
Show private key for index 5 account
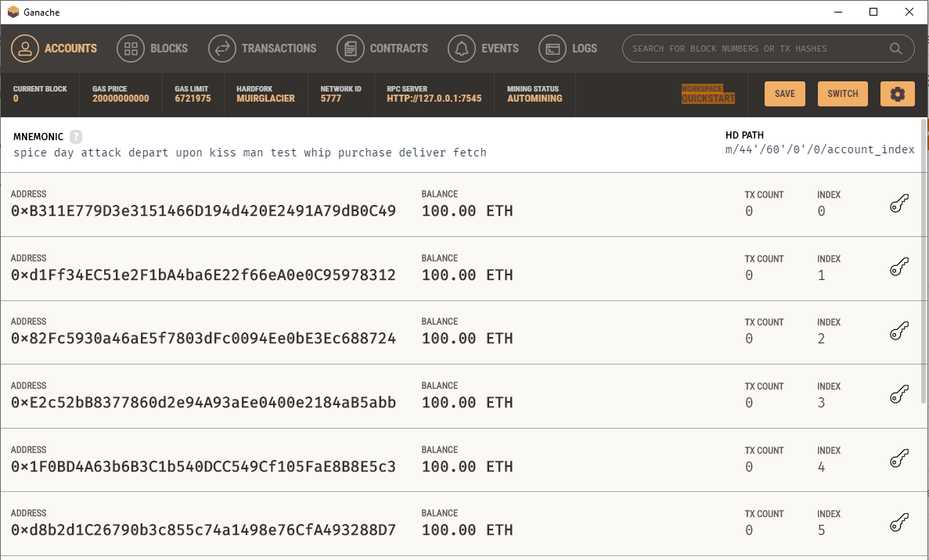click(898, 522)
